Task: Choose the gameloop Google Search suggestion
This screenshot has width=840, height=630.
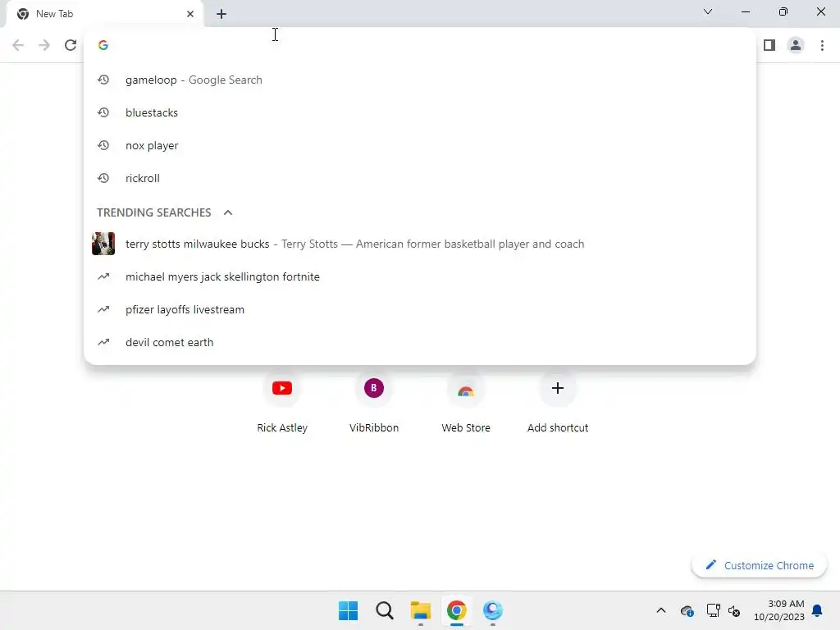Action: click(420, 80)
